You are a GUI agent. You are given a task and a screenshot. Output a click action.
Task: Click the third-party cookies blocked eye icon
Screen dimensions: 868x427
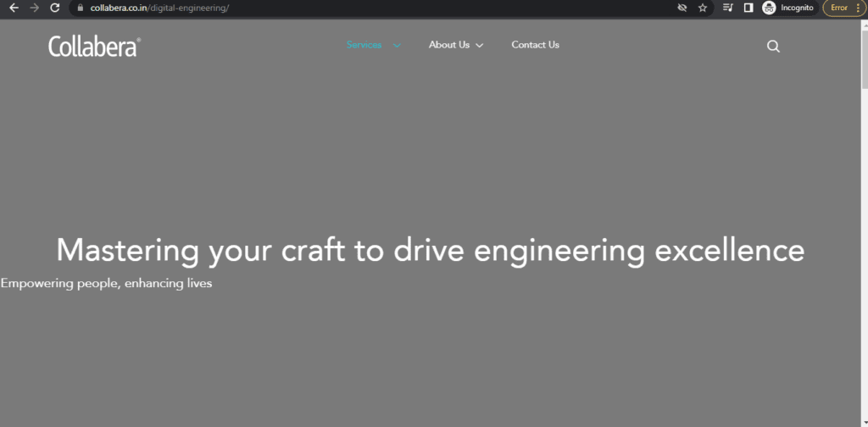682,8
